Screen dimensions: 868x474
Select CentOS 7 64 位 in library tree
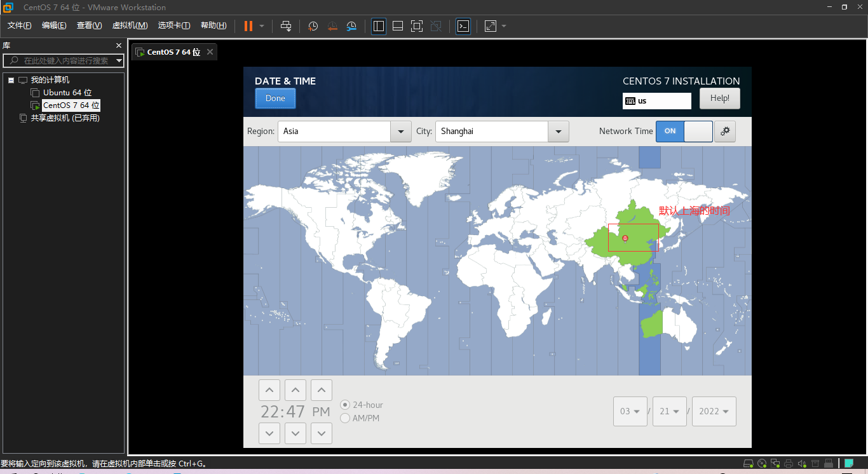click(71, 105)
